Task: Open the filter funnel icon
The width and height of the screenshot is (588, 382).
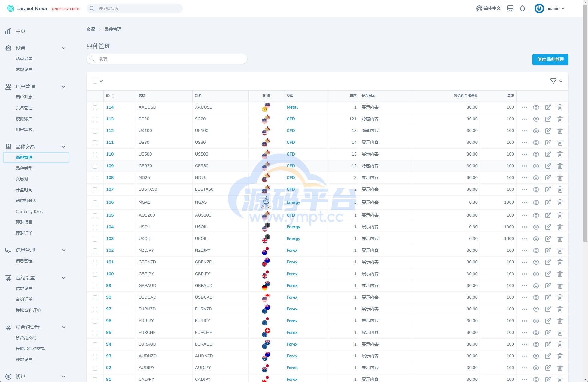Action: [553, 81]
